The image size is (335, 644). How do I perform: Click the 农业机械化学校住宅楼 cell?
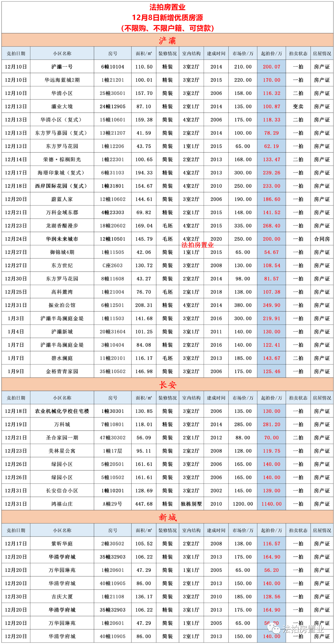click(62, 411)
